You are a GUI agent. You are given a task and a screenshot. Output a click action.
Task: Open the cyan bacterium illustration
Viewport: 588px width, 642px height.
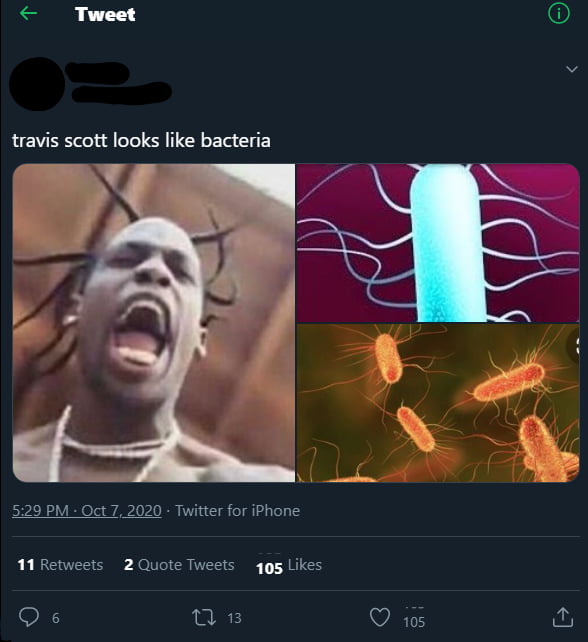tap(438, 243)
